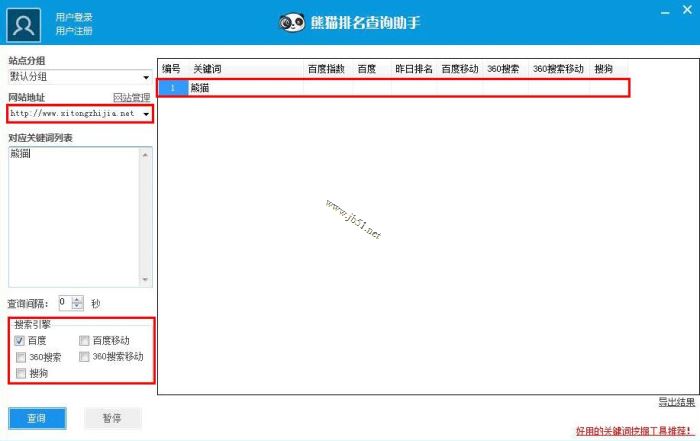Viewport: 700px width, 441px height.
Task: Click the 360搜索 column header
Action: [x=505, y=69]
